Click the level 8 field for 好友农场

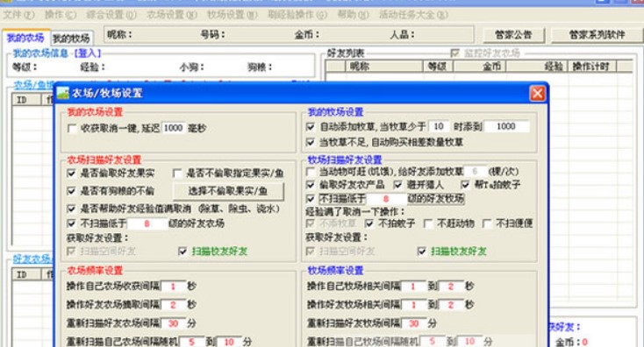(x=147, y=223)
